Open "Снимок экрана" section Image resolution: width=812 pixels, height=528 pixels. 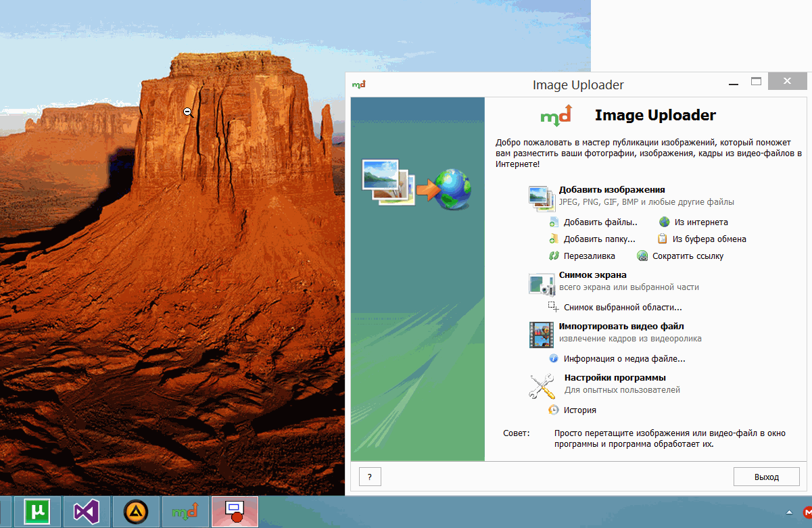pyautogui.click(x=593, y=275)
